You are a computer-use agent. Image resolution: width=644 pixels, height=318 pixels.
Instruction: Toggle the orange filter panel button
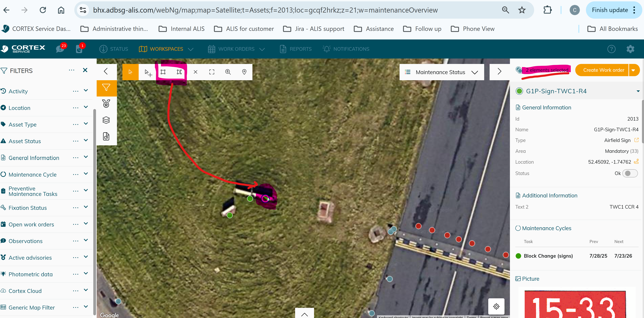click(106, 88)
